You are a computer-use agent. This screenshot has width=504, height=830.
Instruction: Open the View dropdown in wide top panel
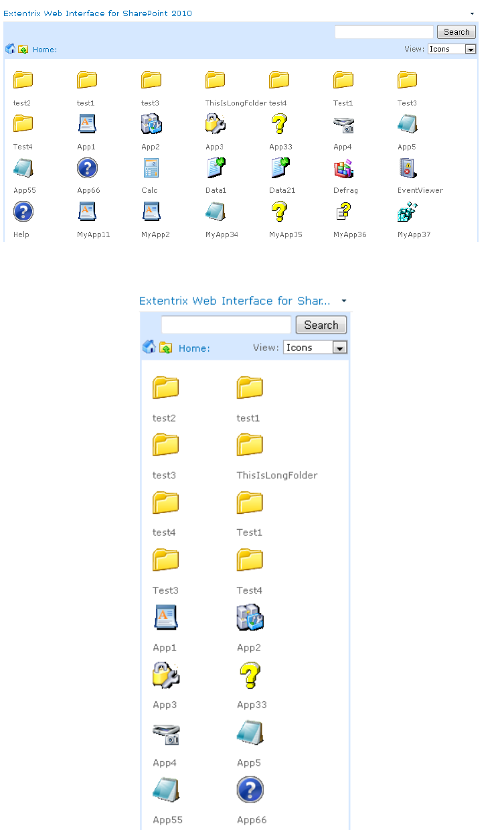[452, 49]
